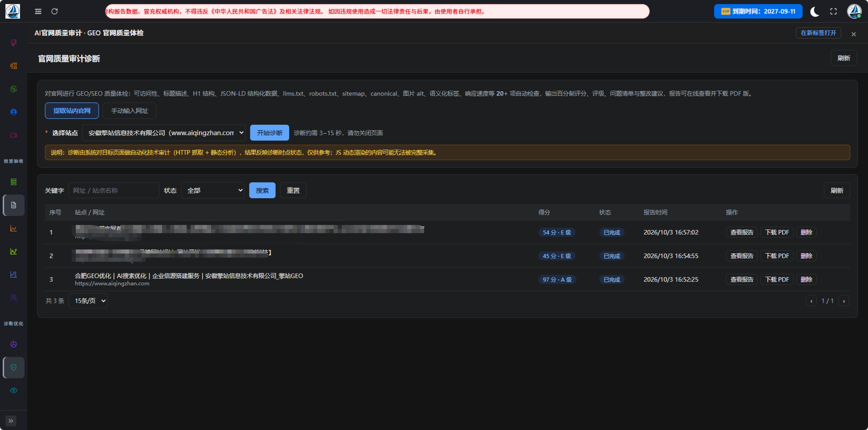868x430 pixels.
Task: Click 在新标签打开 link button
Action: pyautogui.click(x=818, y=33)
